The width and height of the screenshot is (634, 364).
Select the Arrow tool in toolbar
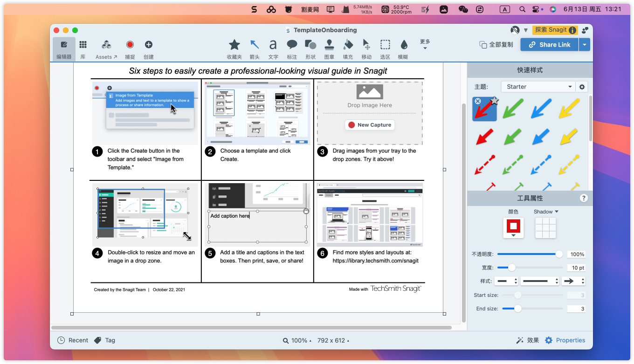(x=255, y=48)
